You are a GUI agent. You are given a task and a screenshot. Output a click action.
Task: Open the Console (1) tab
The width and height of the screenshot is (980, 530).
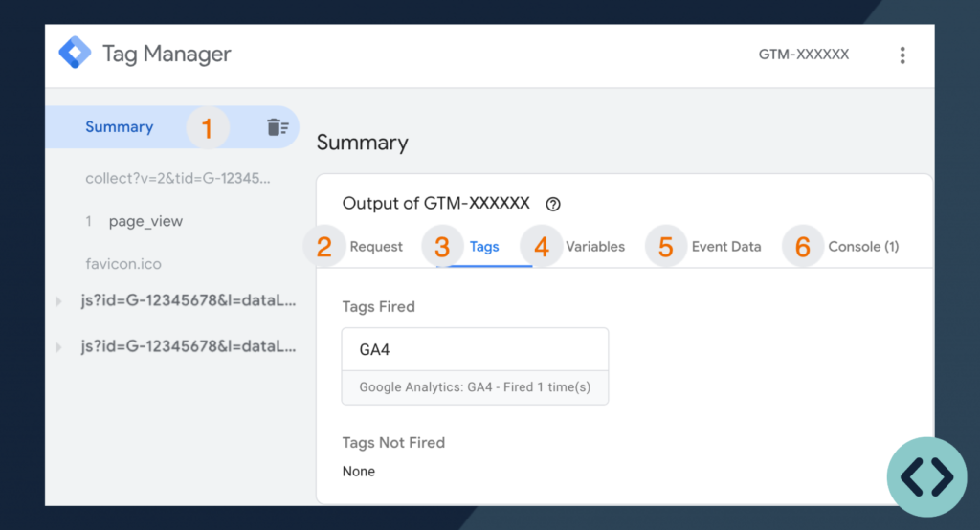click(x=863, y=247)
